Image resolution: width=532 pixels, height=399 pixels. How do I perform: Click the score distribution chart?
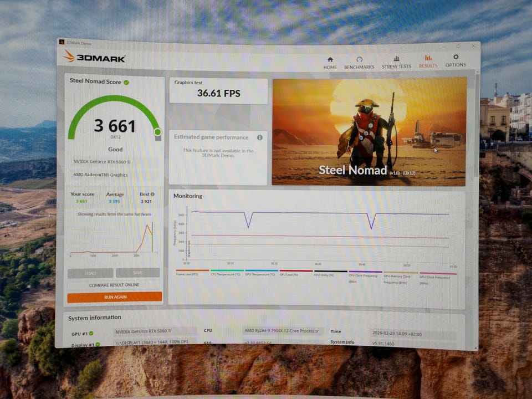click(114, 238)
